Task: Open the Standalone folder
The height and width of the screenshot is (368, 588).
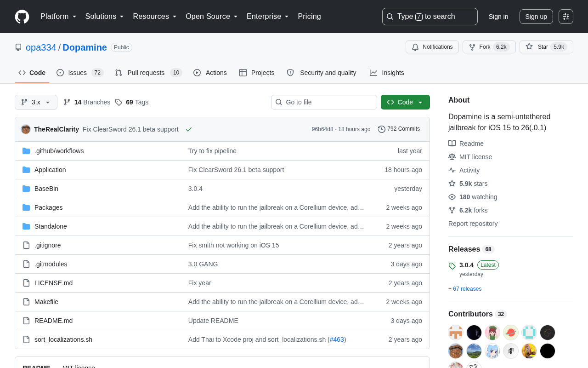Action: (x=51, y=226)
